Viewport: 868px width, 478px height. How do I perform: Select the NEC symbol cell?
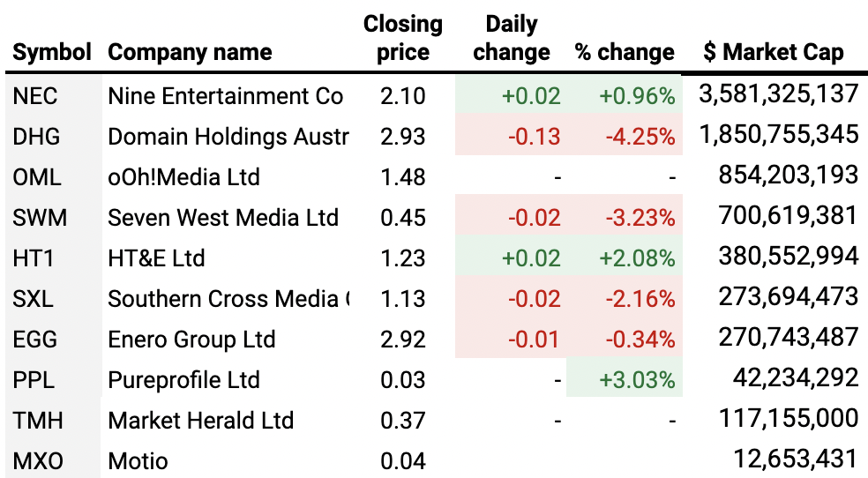(x=36, y=96)
